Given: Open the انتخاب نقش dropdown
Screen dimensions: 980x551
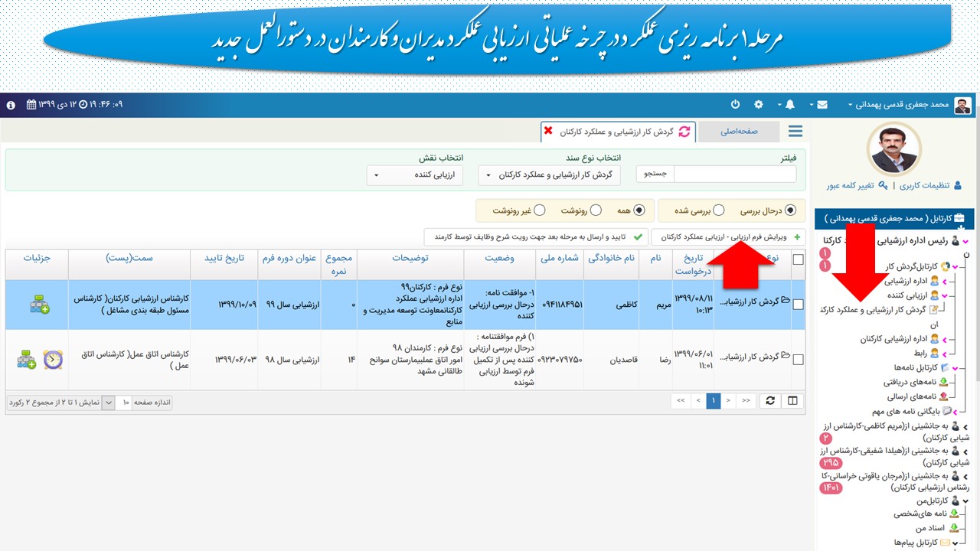Looking at the screenshot, I should [x=415, y=175].
